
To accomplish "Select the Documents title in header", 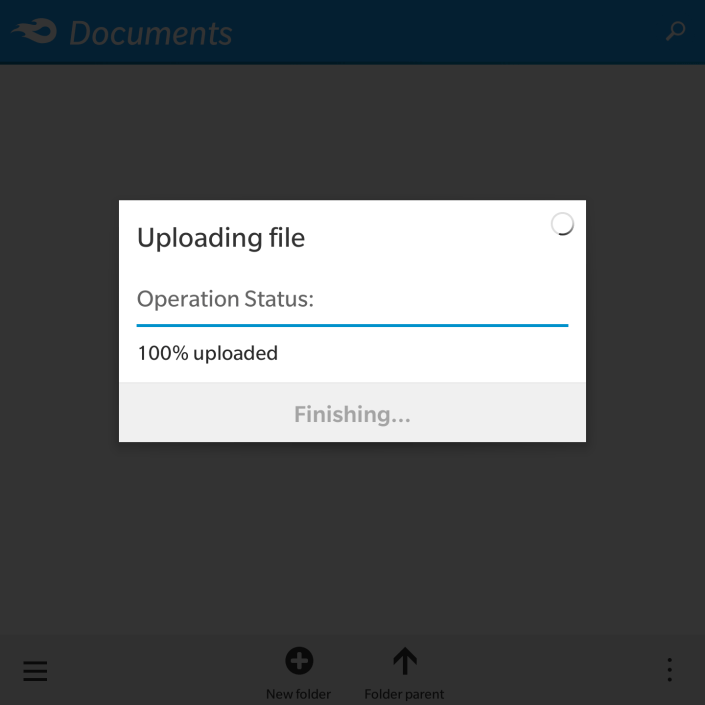I will (x=151, y=33).
